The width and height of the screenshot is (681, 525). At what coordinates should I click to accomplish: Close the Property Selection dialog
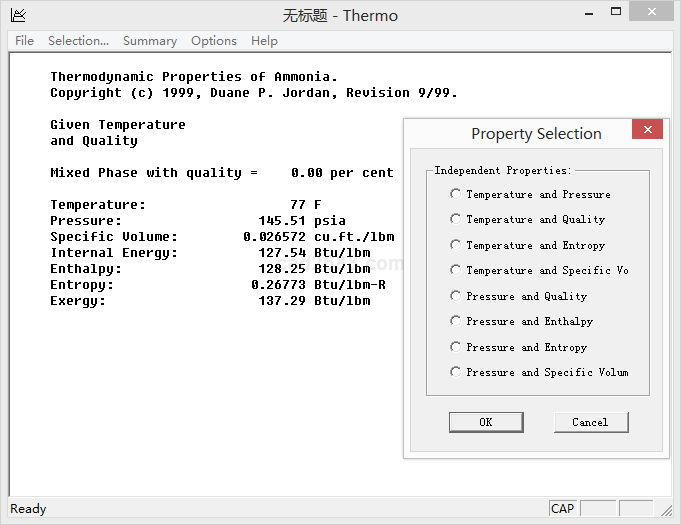tap(647, 130)
